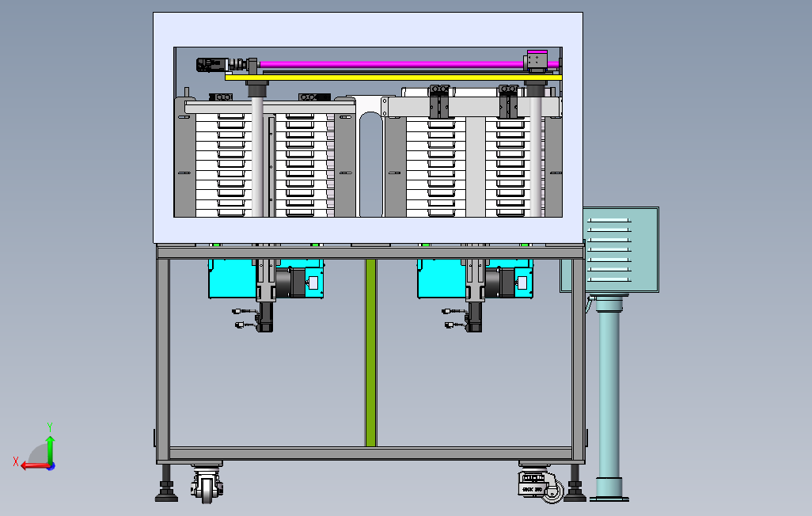Pick the left cyan lifter housing

(x=232, y=279)
